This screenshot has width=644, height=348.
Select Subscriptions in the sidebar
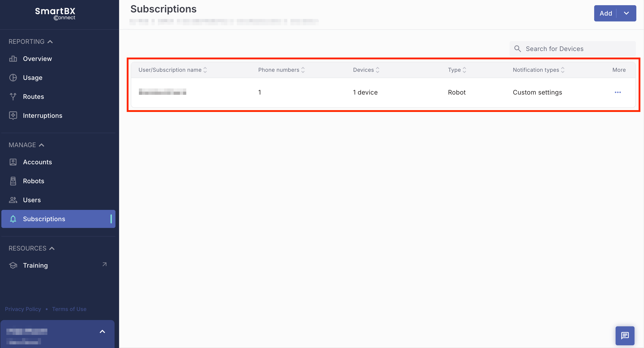click(x=44, y=219)
